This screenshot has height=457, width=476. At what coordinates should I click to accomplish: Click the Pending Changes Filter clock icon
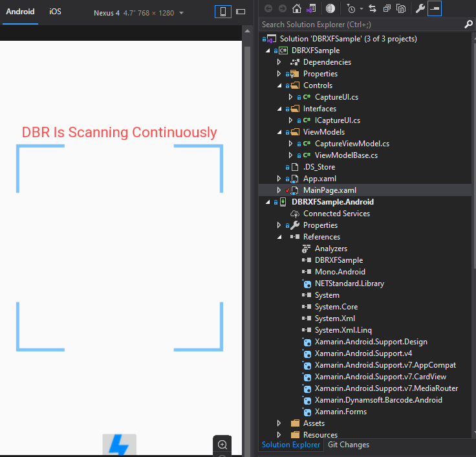[351, 8]
